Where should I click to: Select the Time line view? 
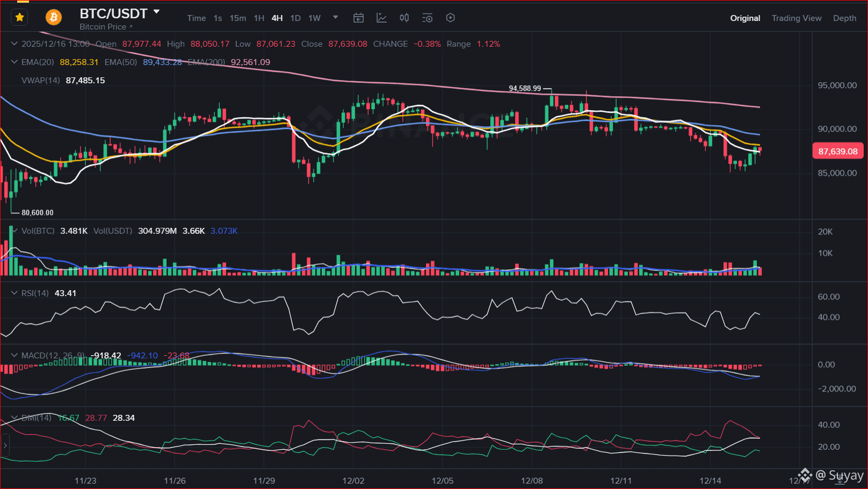click(x=196, y=18)
